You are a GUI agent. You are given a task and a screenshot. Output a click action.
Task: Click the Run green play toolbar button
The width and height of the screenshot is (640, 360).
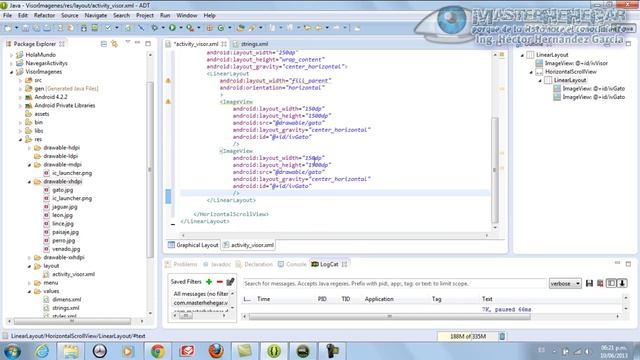click(172, 28)
